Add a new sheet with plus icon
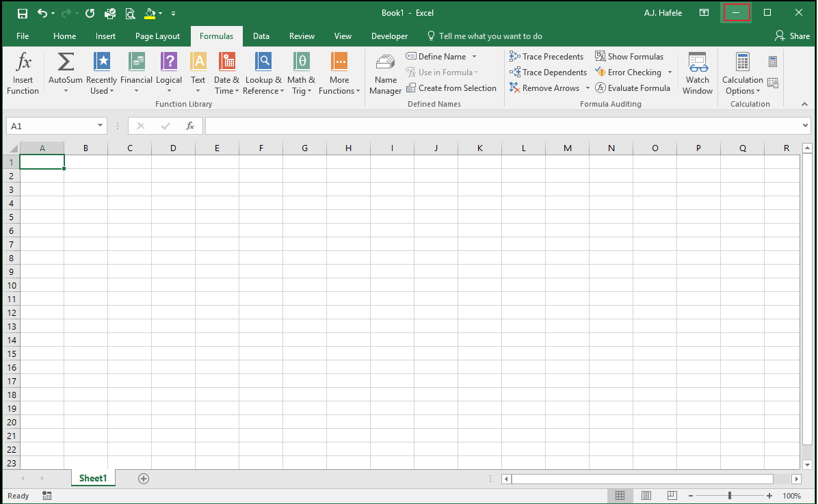Screen dimensions: 818x504 point(144,479)
